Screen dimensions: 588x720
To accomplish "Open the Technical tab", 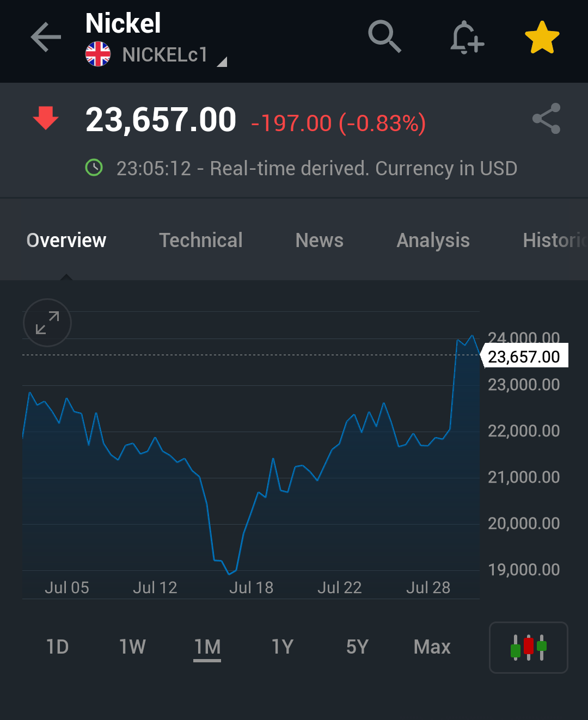I will point(201,240).
